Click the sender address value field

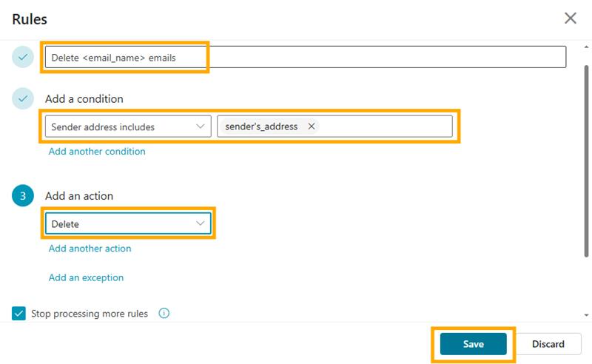pyautogui.click(x=334, y=126)
